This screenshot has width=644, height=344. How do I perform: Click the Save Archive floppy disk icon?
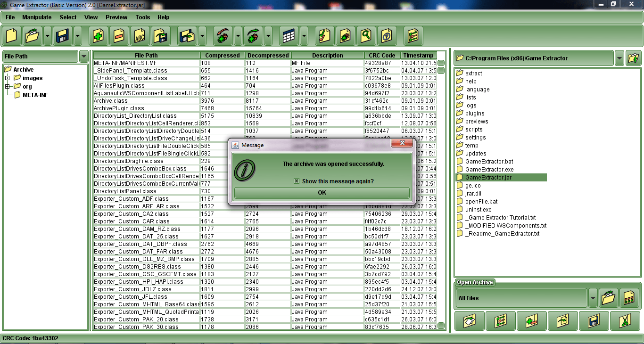click(62, 35)
